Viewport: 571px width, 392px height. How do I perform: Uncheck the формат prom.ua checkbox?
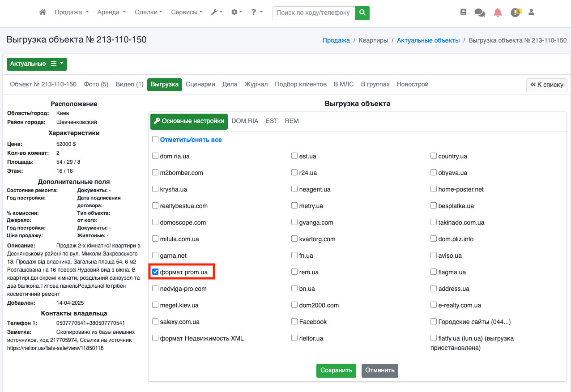[x=155, y=272]
